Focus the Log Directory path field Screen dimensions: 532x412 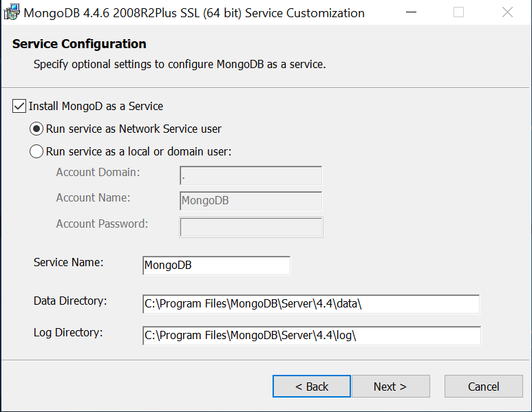310,336
